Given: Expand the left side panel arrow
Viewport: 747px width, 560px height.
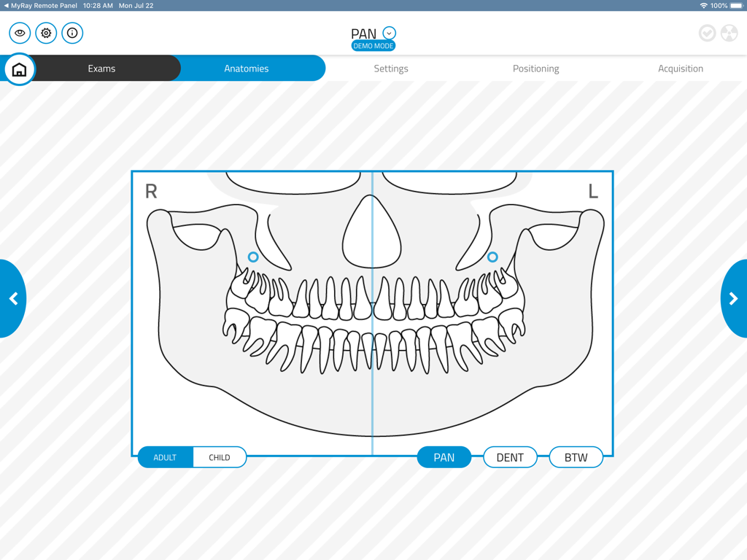Looking at the screenshot, I should click(x=13, y=299).
